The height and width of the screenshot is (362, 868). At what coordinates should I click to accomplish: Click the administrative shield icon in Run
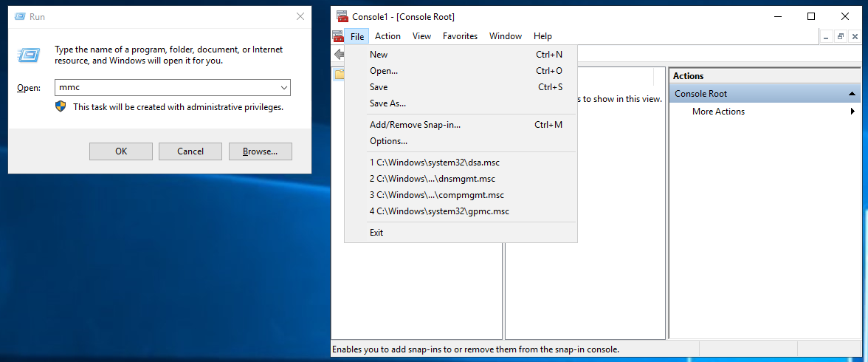coord(61,106)
